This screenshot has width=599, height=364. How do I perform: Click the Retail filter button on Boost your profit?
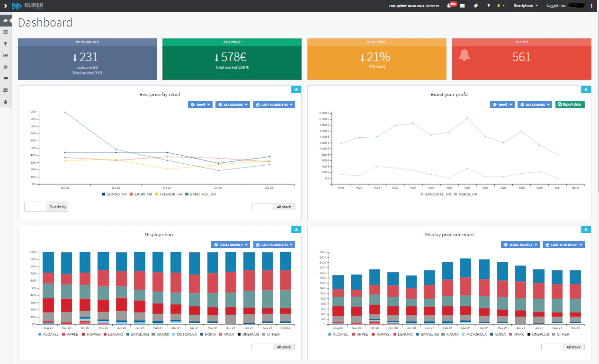click(502, 104)
